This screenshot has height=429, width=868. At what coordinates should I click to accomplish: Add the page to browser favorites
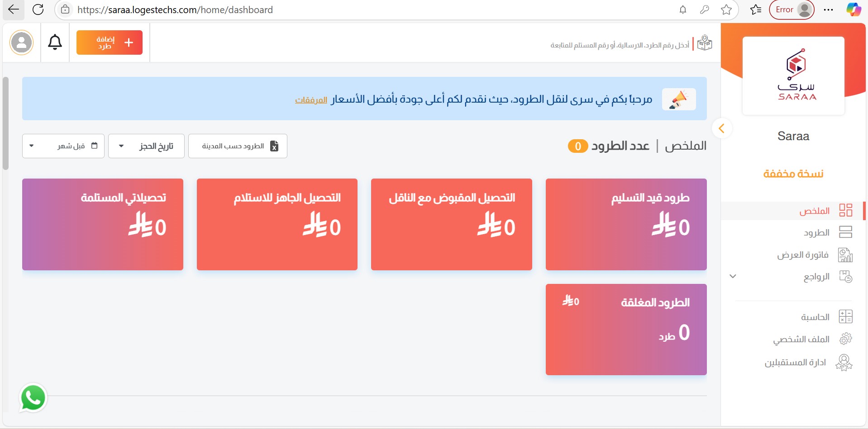click(x=726, y=9)
